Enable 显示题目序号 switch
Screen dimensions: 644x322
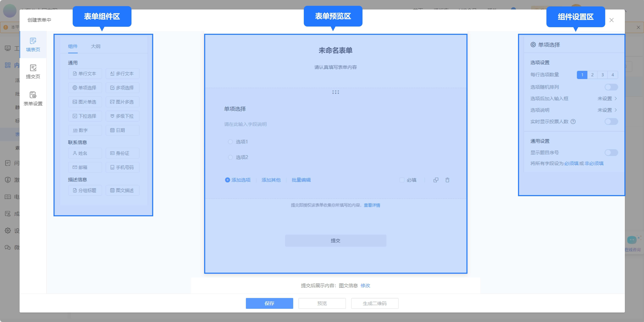point(611,152)
